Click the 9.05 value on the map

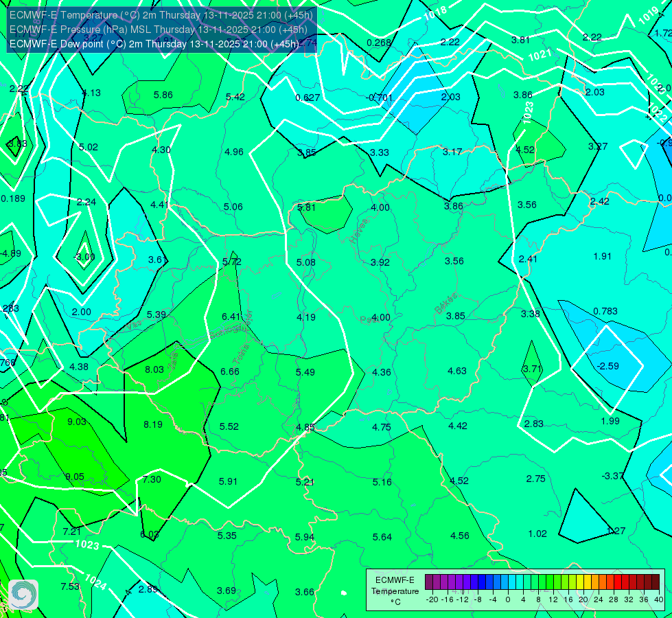pyautogui.click(x=75, y=477)
